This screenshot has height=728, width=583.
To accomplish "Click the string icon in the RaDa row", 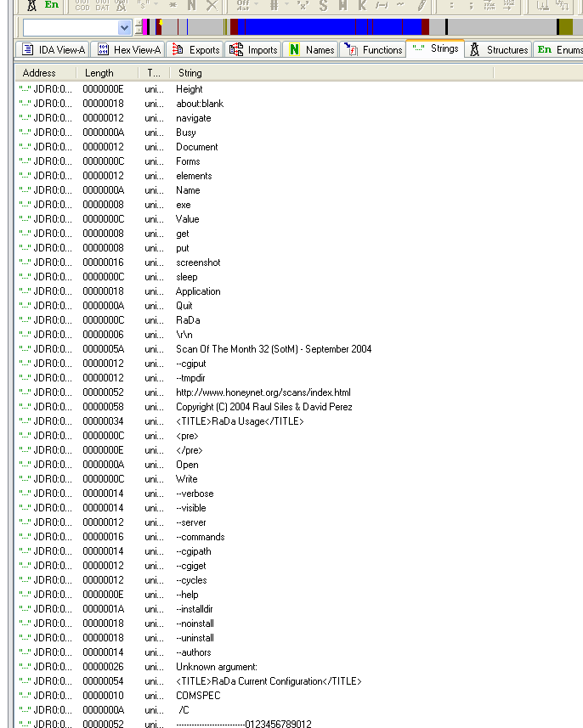I will [x=25, y=320].
